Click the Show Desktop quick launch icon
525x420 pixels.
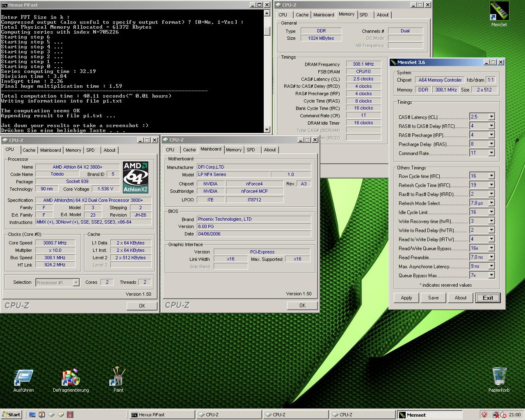pos(32,415)
